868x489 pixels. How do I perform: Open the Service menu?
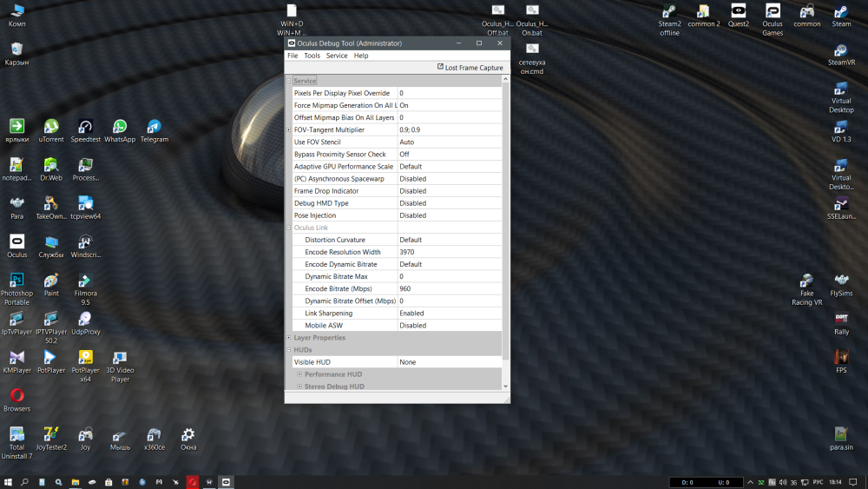pos(337,56)
